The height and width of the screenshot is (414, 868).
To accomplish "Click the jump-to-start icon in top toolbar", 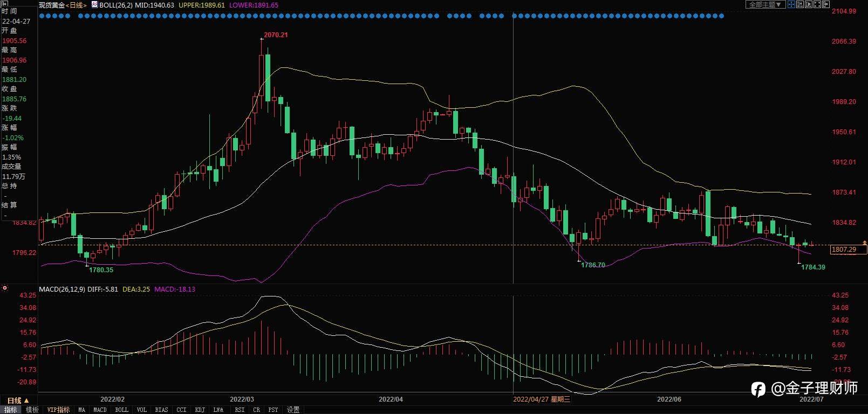I will point(800,4).
